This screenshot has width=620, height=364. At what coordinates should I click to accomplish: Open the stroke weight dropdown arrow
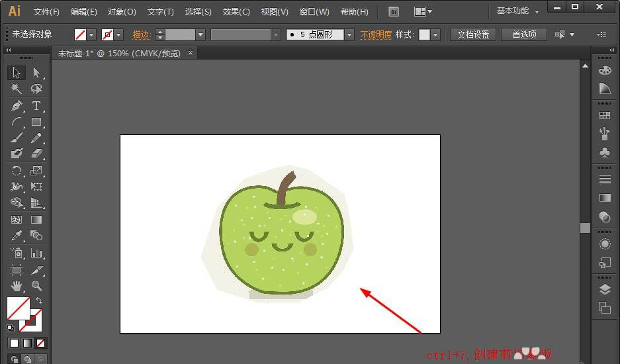200,35
